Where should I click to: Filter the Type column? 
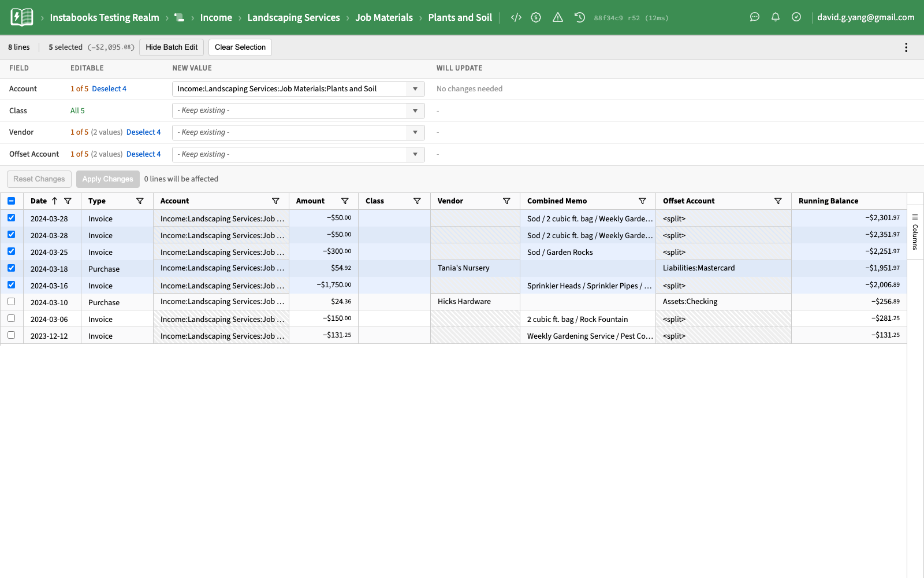click(x=140, y=201)
